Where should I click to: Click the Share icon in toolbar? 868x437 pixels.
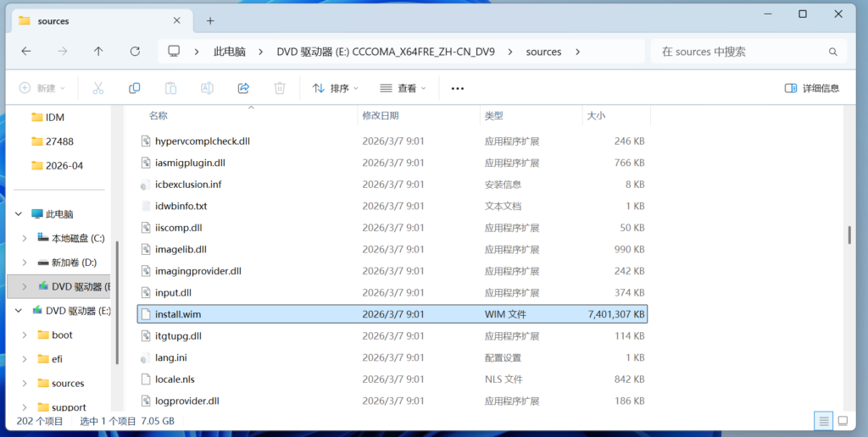pyautogui.click(x=243, y=88)
